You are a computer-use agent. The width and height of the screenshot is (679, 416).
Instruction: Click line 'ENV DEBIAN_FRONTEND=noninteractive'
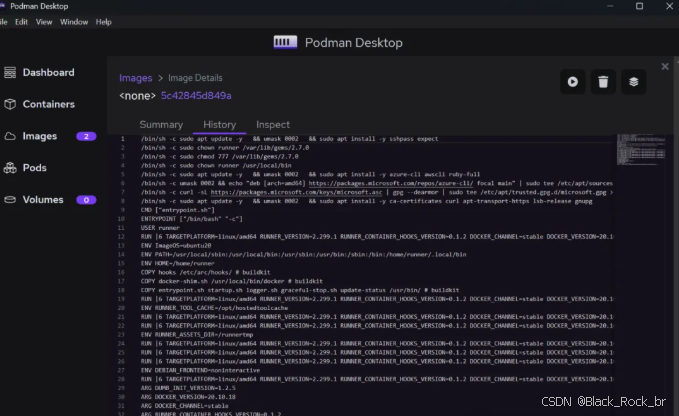pos(200,370)
